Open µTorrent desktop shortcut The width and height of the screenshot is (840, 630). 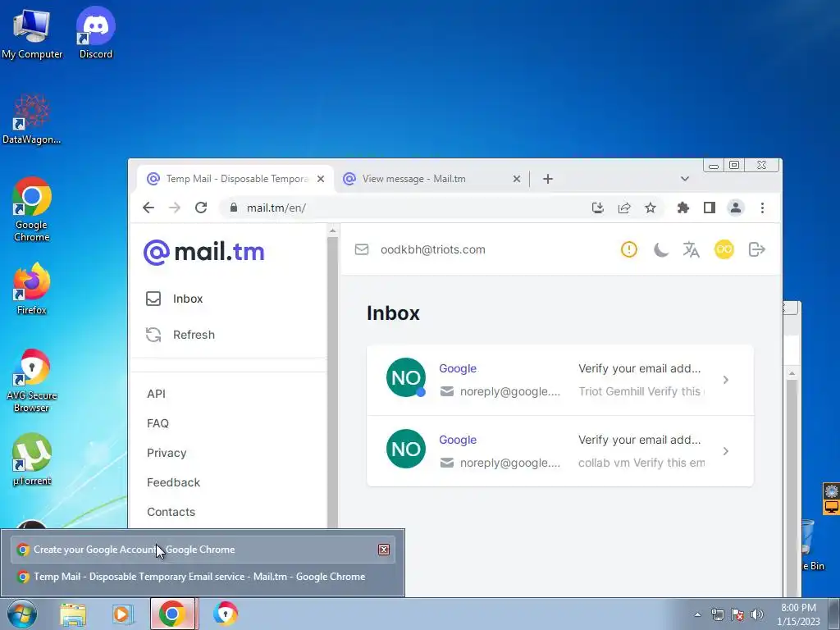[32, 459]
